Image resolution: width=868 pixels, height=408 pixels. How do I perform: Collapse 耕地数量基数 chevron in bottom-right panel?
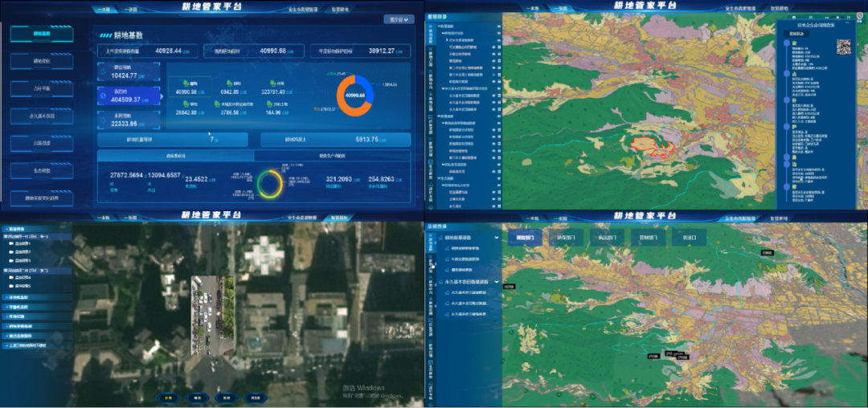497,237
